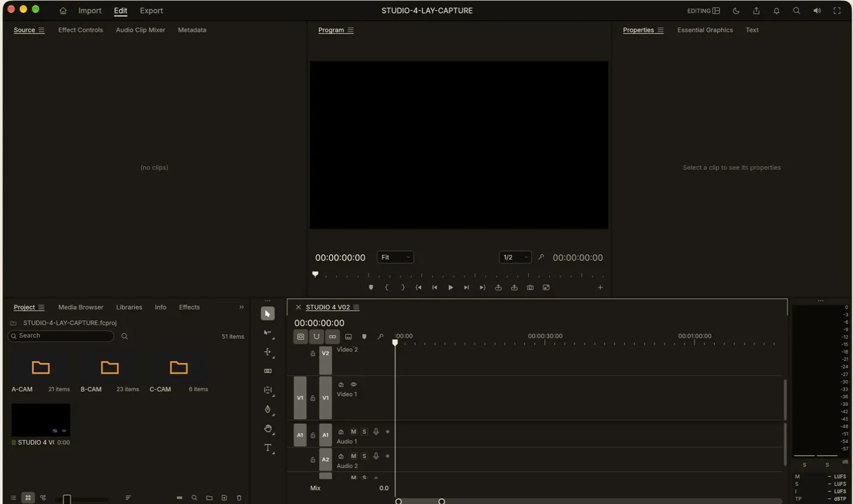Play the sequence in Program monitor
This screenshot has height=504, width=853.
point(451,287)
